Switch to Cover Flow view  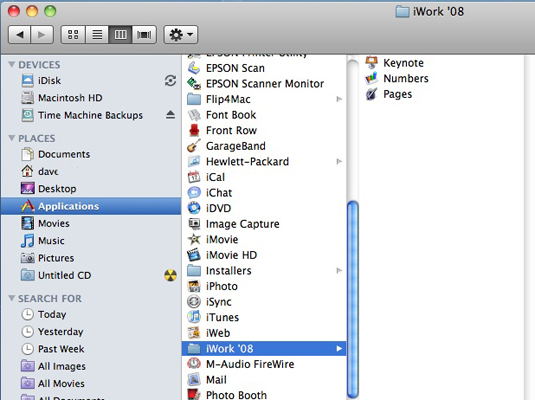[x=144, y=34]
